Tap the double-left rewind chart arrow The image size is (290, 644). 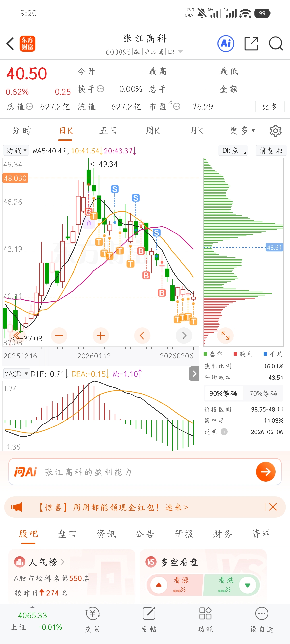[x=17, y=335]
